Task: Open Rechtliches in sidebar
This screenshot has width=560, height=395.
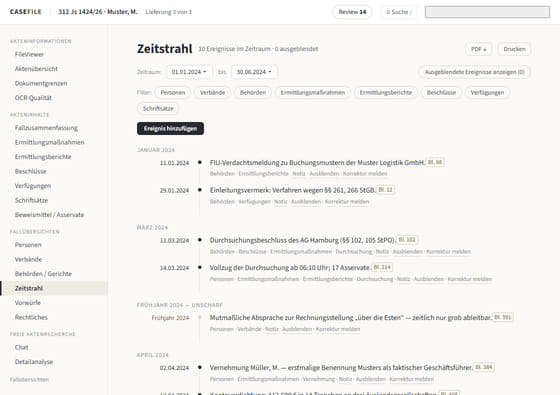Action: 31,317
